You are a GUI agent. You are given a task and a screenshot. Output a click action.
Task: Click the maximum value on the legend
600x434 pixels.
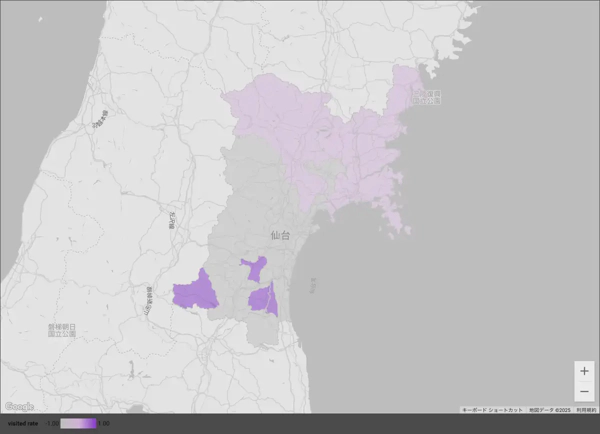click(104, 424)
